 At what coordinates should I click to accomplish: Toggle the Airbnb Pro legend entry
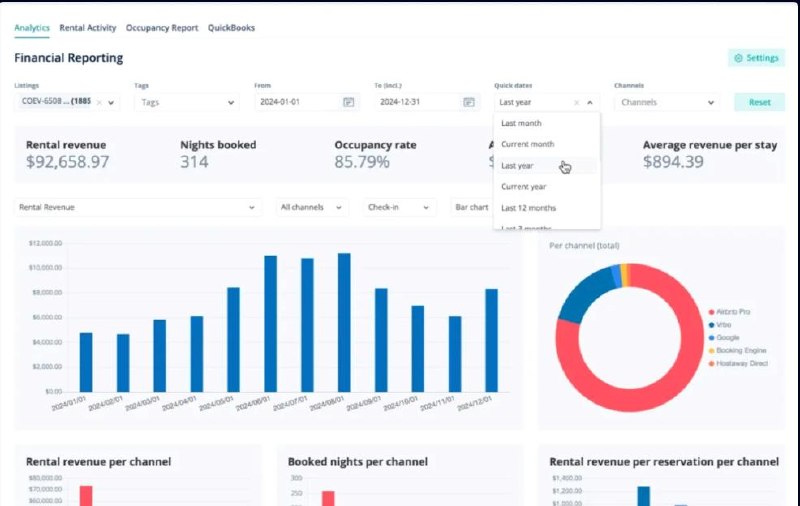point(729,312)
